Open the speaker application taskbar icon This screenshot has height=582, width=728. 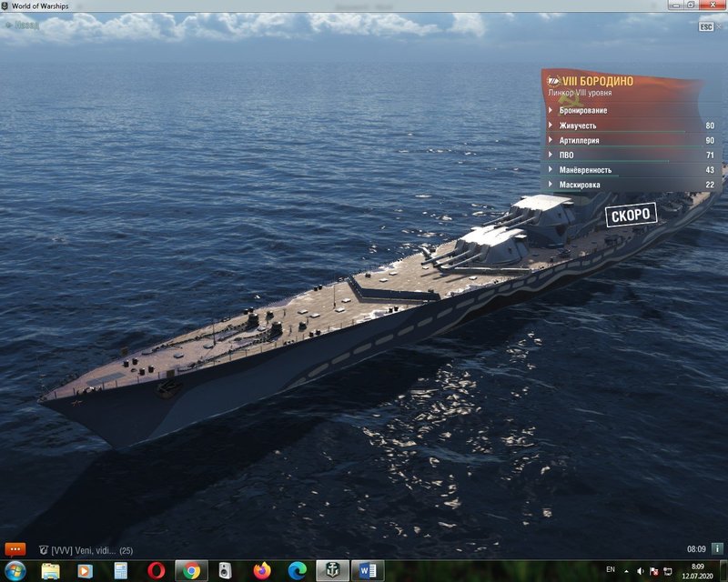[x=225, y=571]
